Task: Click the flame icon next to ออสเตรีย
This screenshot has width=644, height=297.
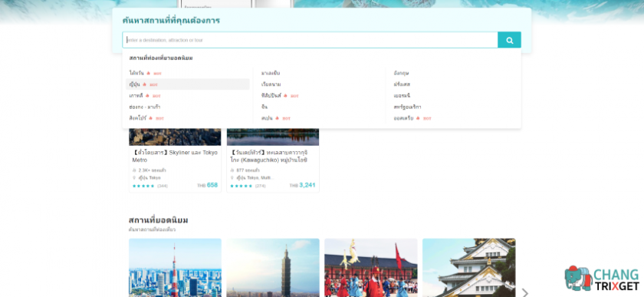Action: coord(418,118)
